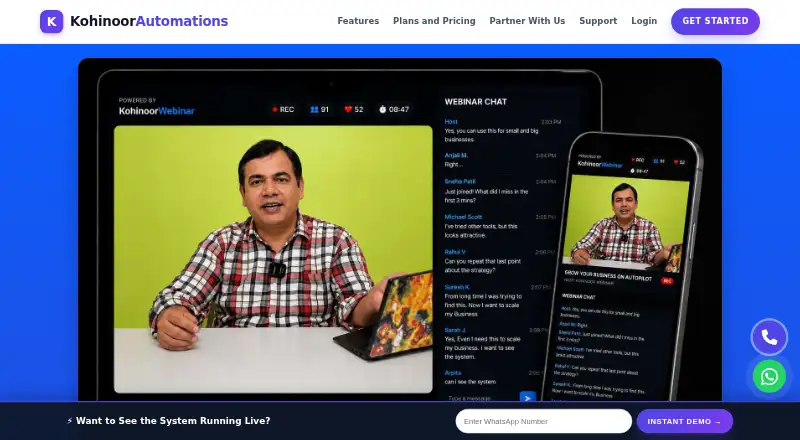Viewport: 800px width, 440px height.
Task: Click 'GROW YOUR BUSINESS ON AUTOPILOT' phone title
Action: 608,275
